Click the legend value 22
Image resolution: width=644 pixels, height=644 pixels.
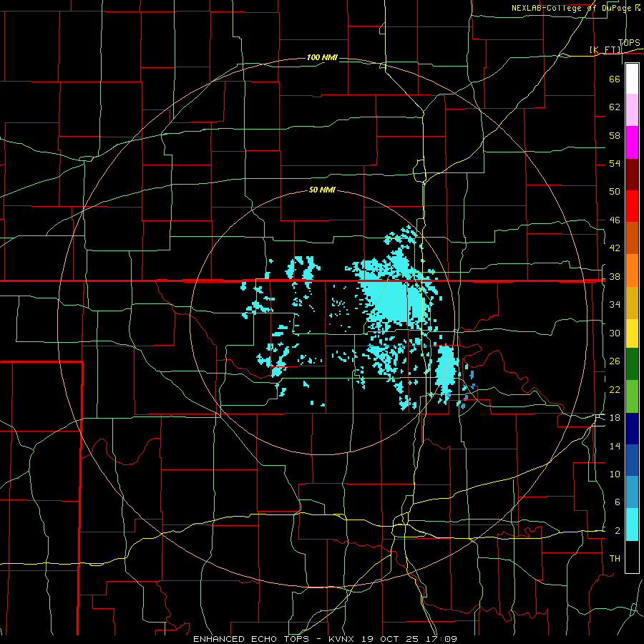(x=615, y=389)
